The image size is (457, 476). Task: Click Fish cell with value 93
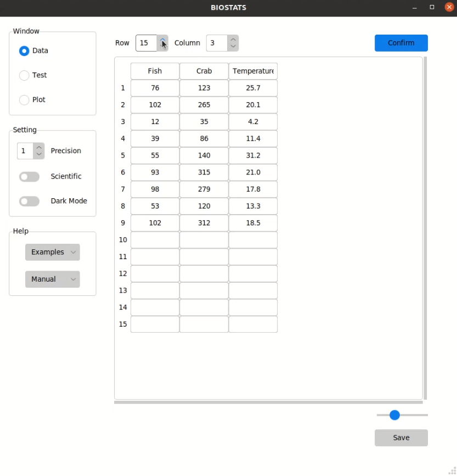point(155,172)
